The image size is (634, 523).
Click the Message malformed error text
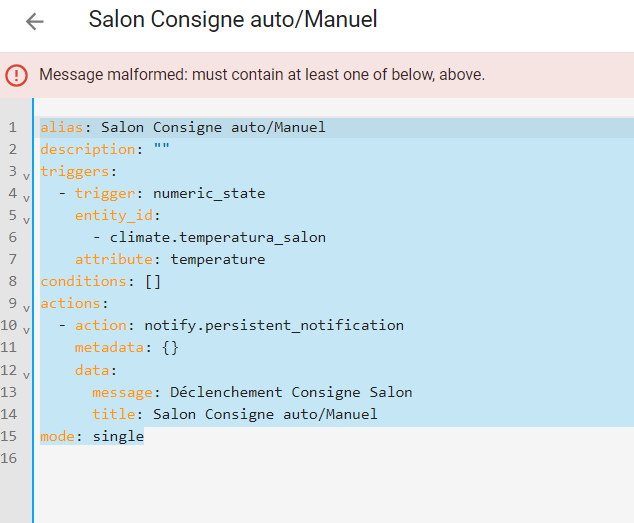(x=262, y=75)
